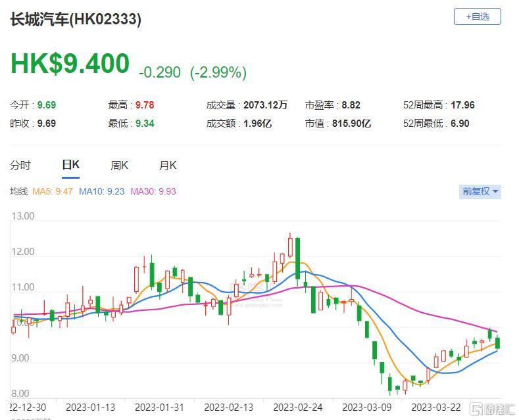Switch to the 分时 intraday tab
Viewport: 519px width, 420px height.
point(20,166)
